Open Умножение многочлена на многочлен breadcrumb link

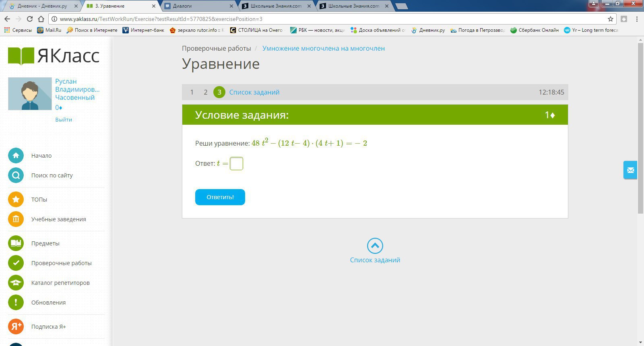[x=323, y=48]
